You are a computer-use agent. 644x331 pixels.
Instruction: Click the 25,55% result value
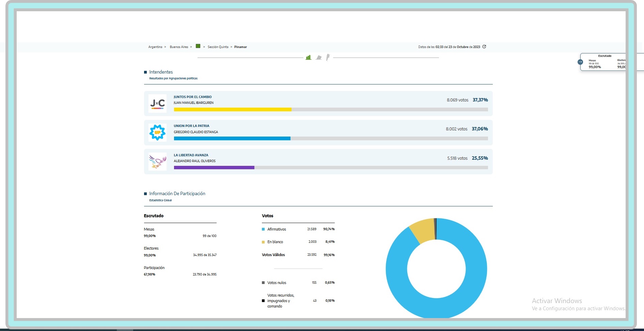click(480, 158)
